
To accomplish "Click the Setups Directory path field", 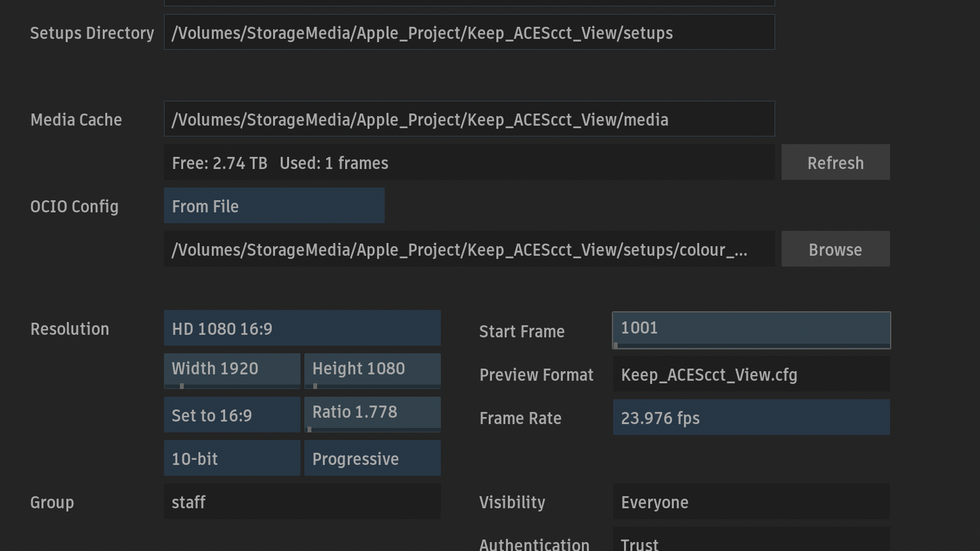I will click(469, 33).
